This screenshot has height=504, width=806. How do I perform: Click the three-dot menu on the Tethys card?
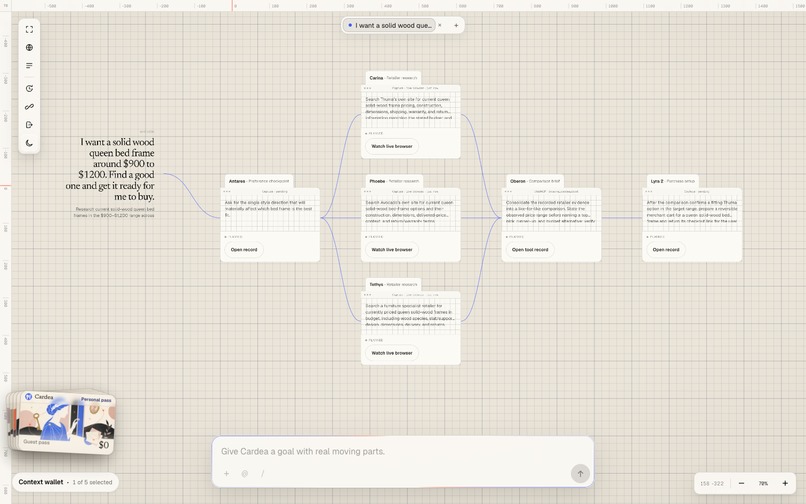(x=367, y=295)
